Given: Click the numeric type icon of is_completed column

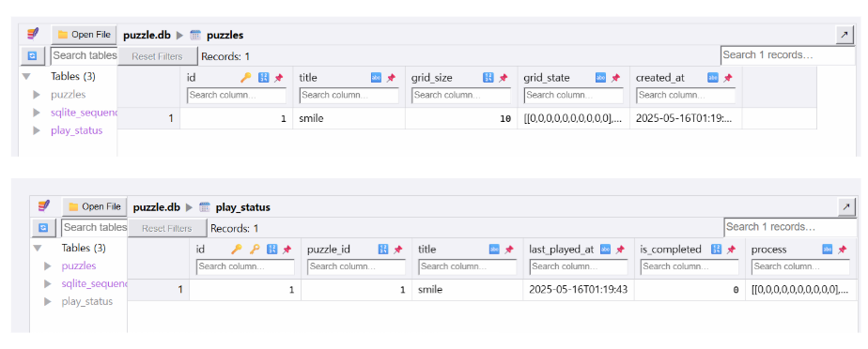Looking at the screenshot, I should tap(717, 250).
